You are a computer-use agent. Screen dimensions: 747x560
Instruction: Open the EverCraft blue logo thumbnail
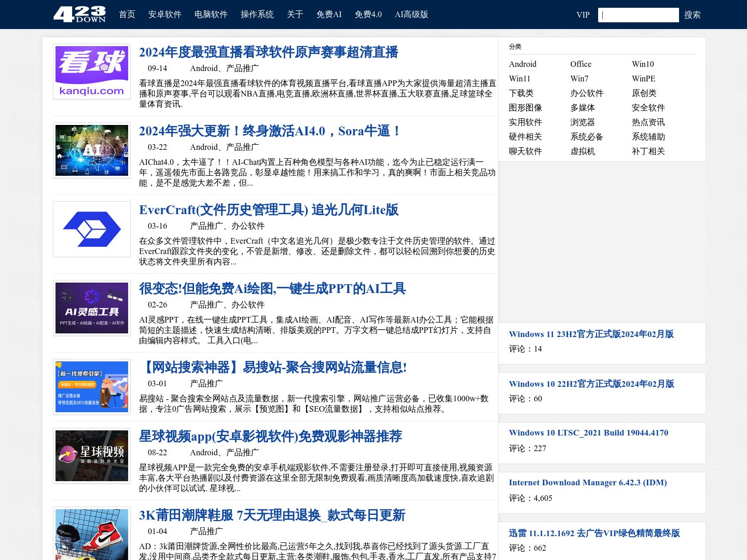(x=92, y=229)
